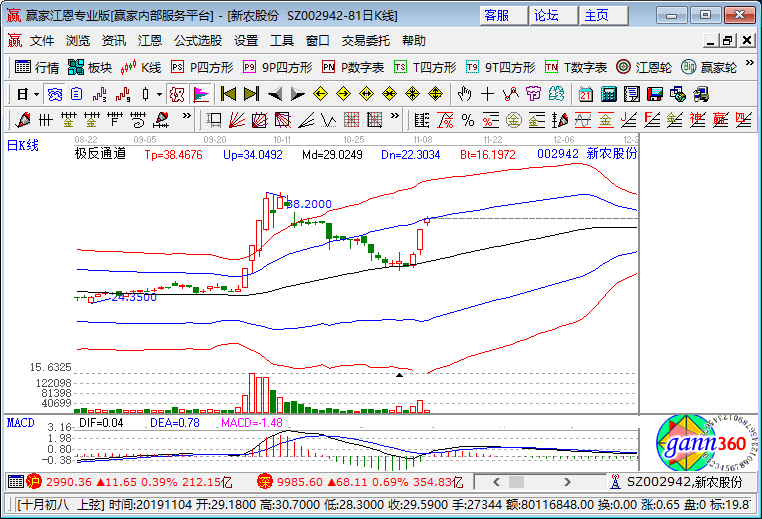Open the 板块 sectors view
The height and width of the screenshot is (519, 762).
pos(90,67)
